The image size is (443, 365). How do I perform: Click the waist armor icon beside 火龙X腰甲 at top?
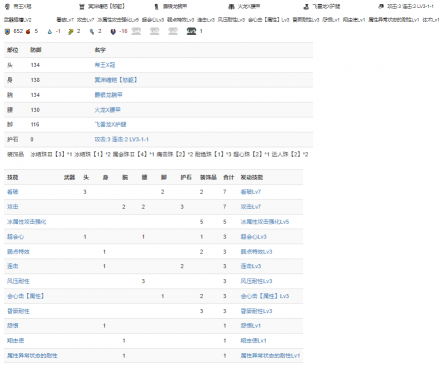[231, 6]
